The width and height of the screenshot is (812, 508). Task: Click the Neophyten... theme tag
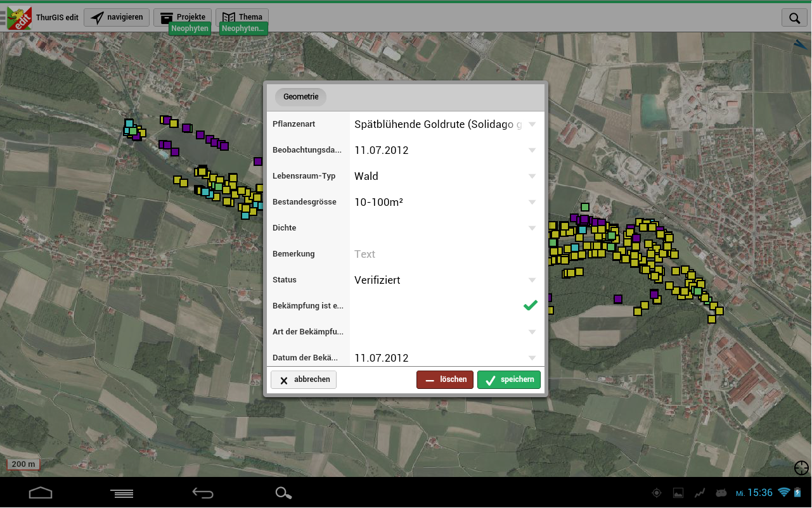point(243,29)
